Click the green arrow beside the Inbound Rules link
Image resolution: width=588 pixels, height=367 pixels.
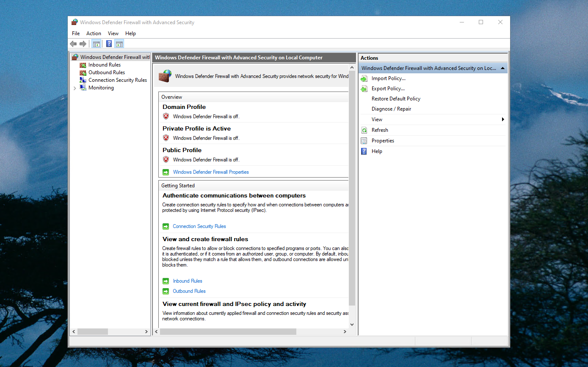click(x=166, y=281)
